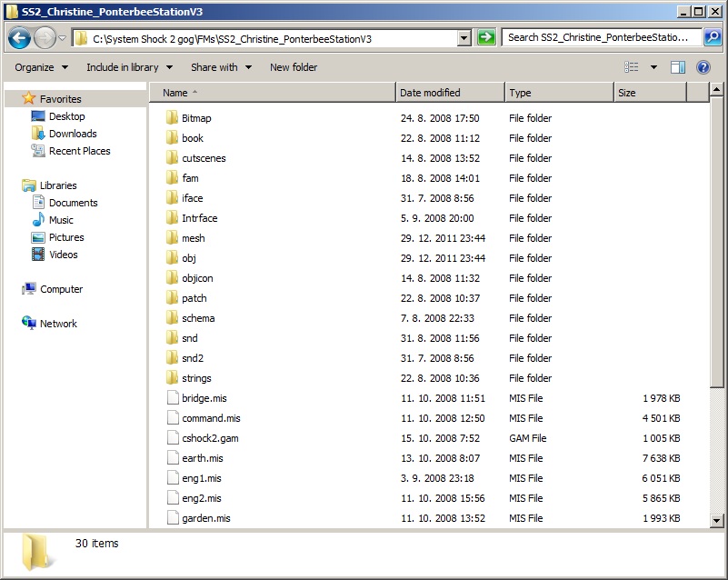Sort by the Type column header
This screenshot has width=728, height=580.
pyautogui.click(x=559, y=93)
